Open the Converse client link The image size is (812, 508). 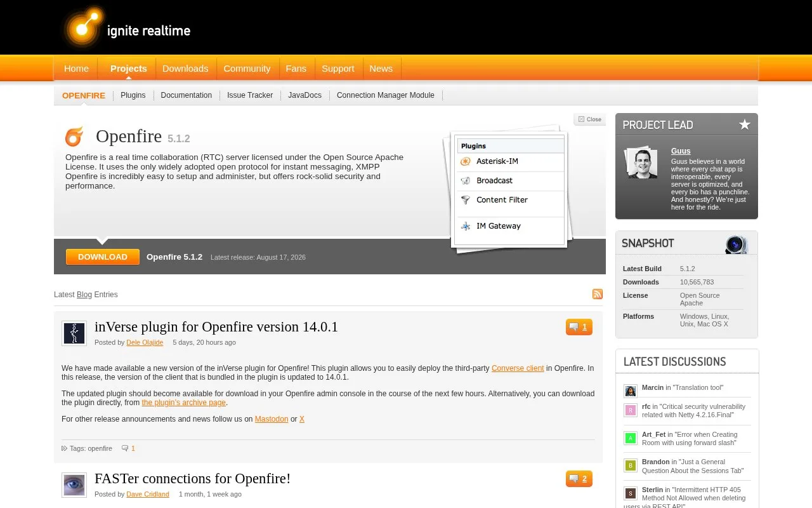coord(518,368)
